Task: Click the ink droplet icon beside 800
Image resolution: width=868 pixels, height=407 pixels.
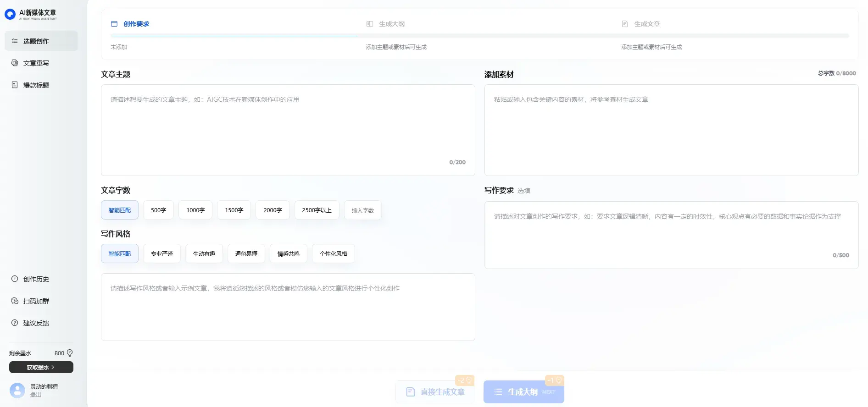Action: [70, 353]
